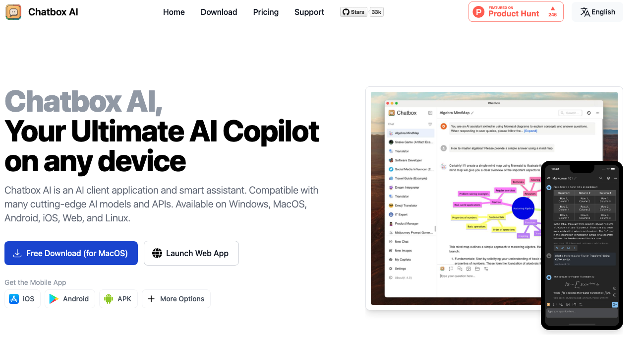Click the GitHub Stars badge
Screen dimensions: 644x342
coord(353,12)
